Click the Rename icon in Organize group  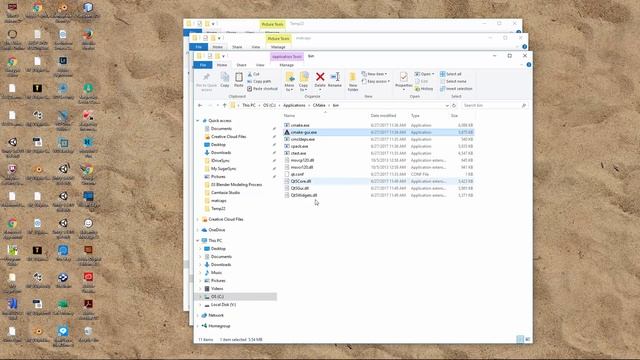click(335, 80)
